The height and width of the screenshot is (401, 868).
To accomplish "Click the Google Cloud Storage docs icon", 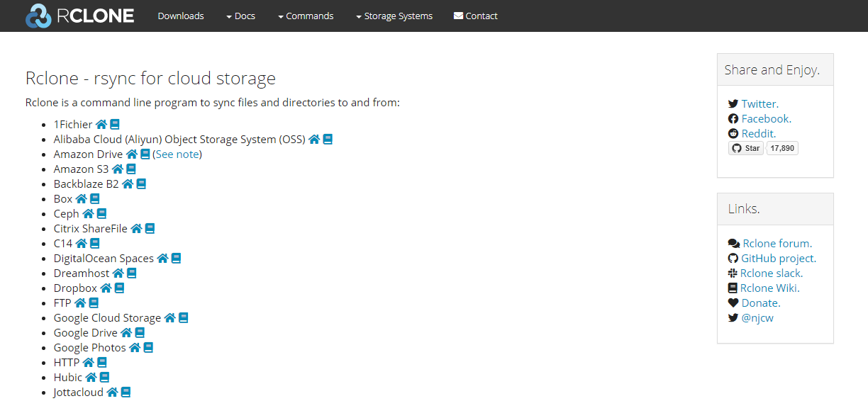I will click(183, 318).
